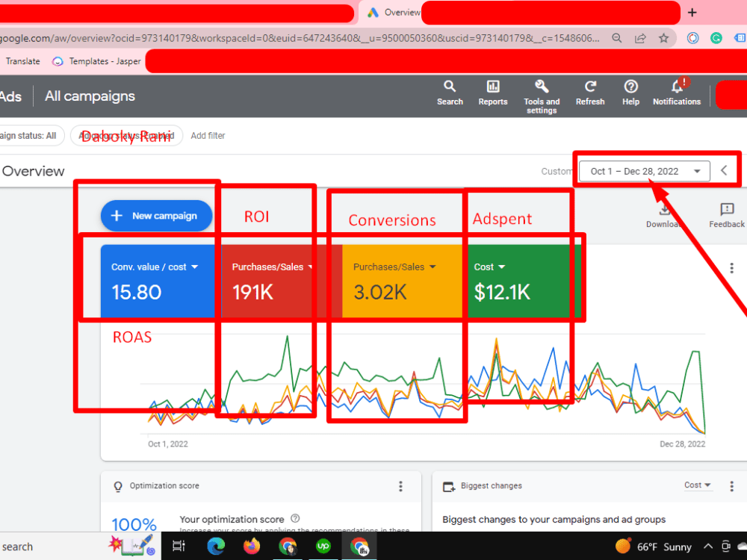
Task: Open Task View on the taskbar
Action: click(x=179, y=547)
